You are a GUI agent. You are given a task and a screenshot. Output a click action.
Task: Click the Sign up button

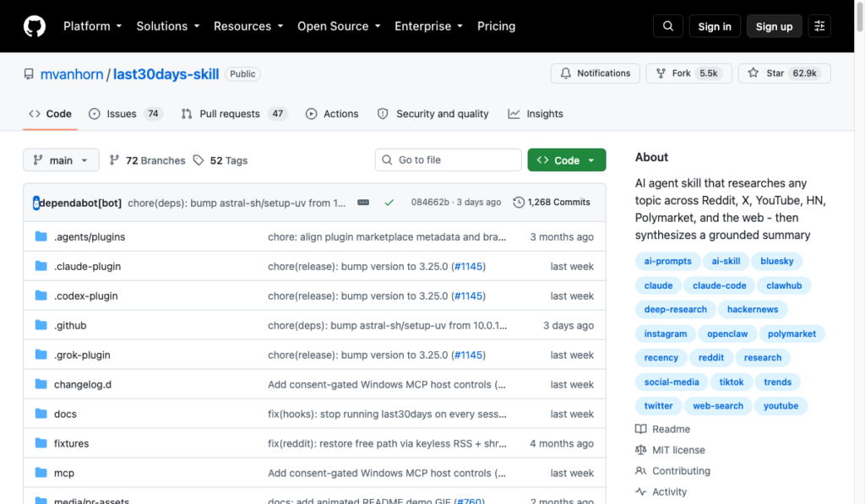774,26
